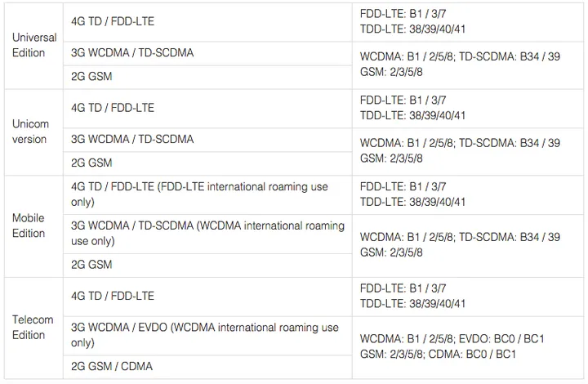
Task: Click Telecom Edition's 4G TD / FDD-LTE cell
Action: [x=113, y=296]
